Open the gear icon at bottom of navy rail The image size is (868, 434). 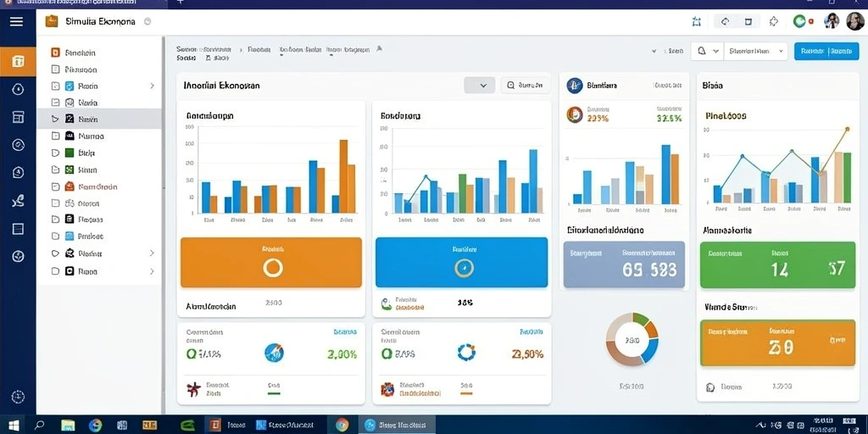pos(18,396)
